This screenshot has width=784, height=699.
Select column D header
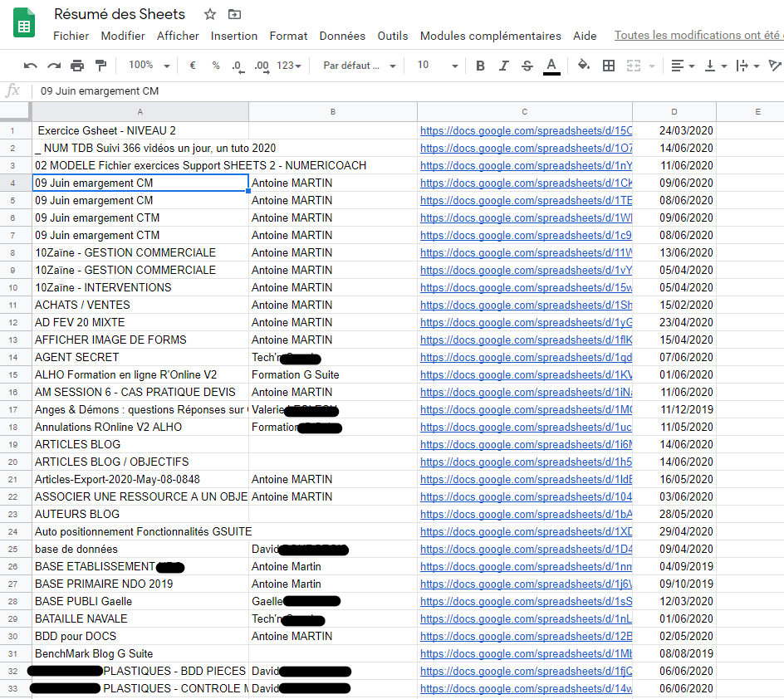point(674,112)
